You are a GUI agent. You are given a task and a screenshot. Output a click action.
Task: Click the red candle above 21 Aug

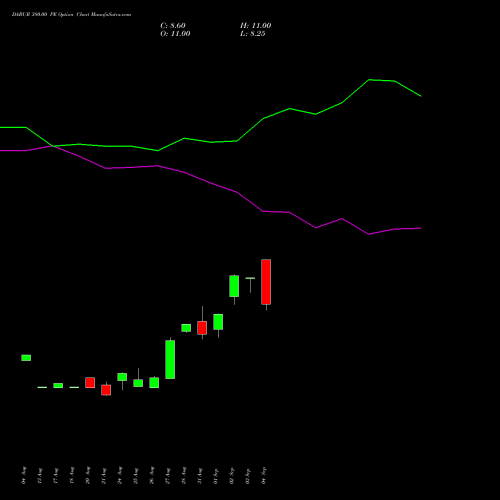click(x=106, y=390)
